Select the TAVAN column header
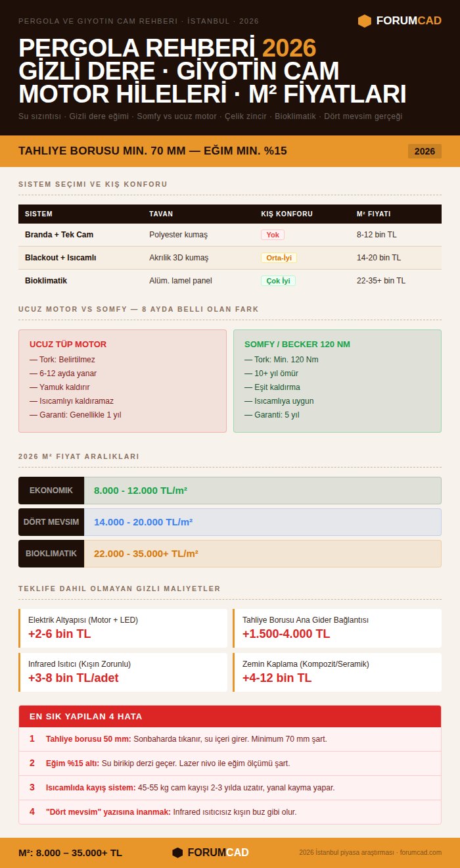460x868 pixels. coord(161,214)
